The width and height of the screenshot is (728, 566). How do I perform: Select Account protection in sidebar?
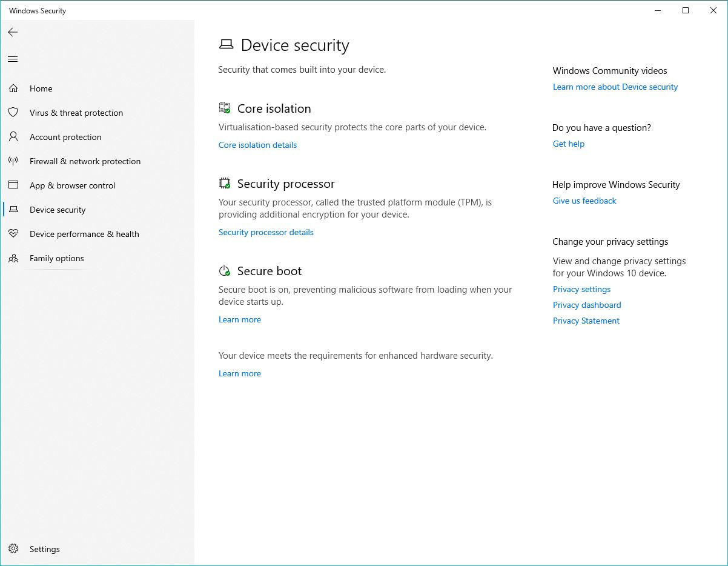[97, 137]
